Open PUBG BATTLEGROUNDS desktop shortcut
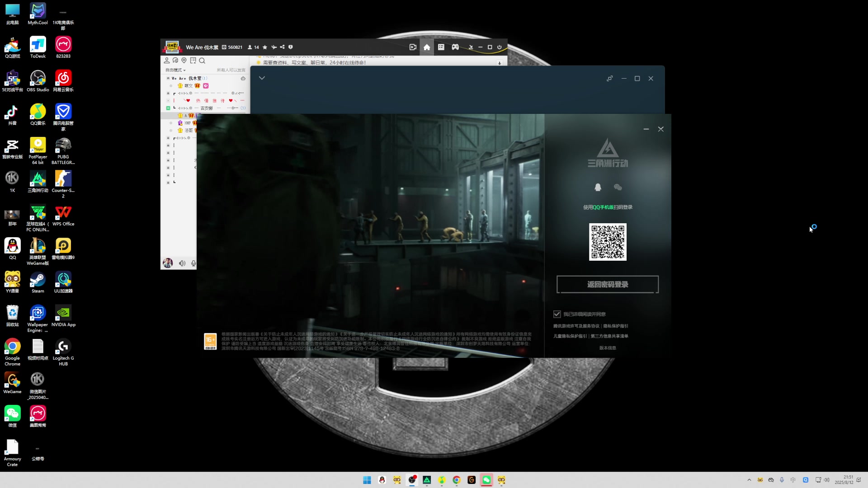This screenshot has width=868, height=488. 63,151
